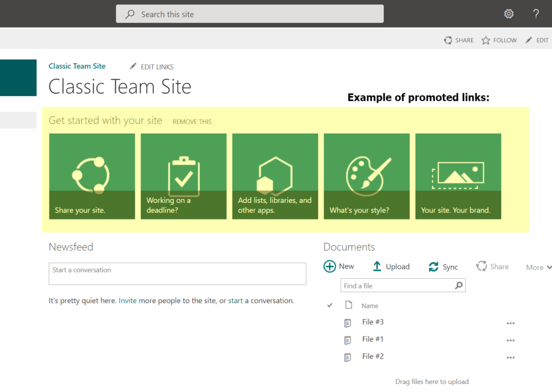Open the settings gear icon
Image resolution: width=552 pixels, height=392 pixels.
508,13
